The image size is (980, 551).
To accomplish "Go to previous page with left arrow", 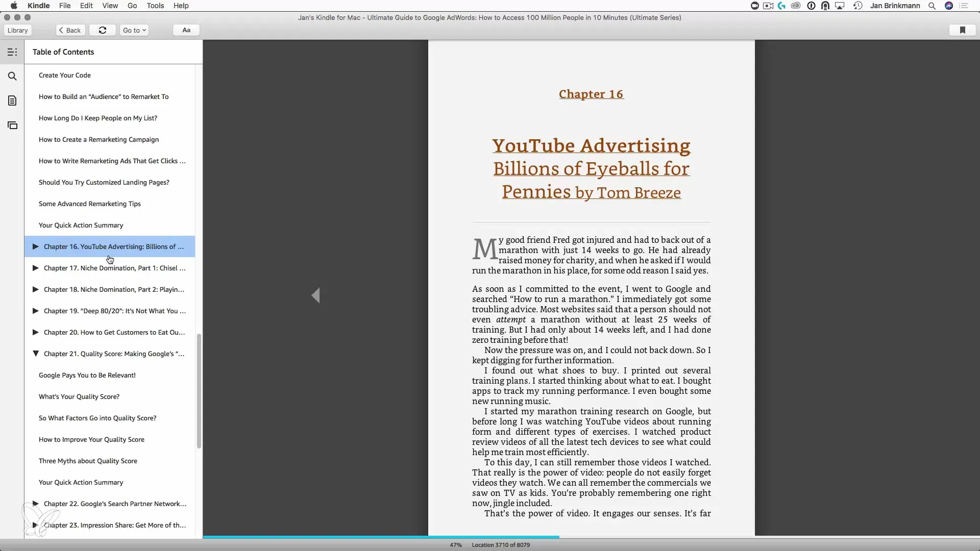I will (x=316, y=295).
